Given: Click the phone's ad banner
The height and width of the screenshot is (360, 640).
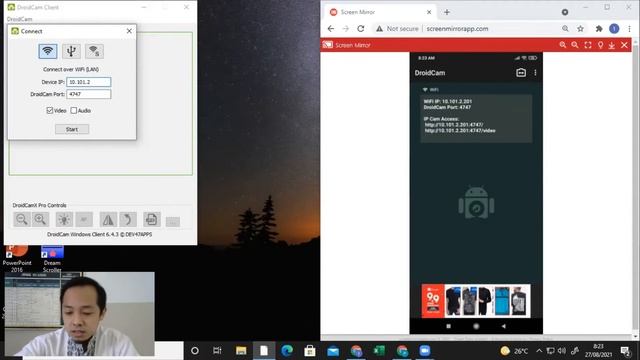Looking at the screenshot, I should pyautogui.click(x=476, y=301).
